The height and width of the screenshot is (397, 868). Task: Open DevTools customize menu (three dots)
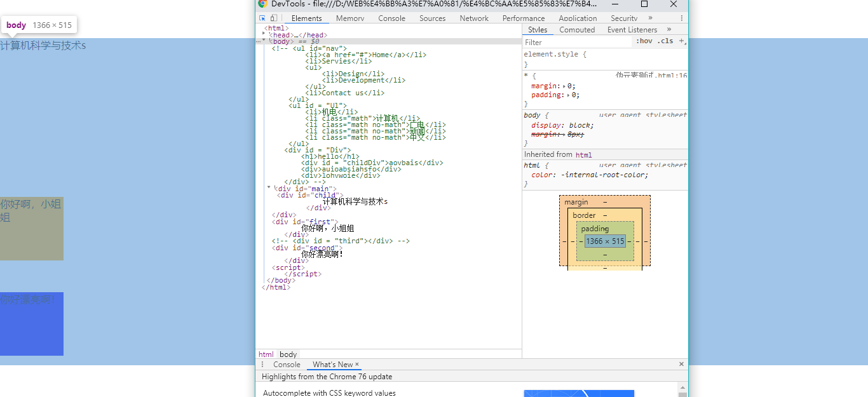682,18
